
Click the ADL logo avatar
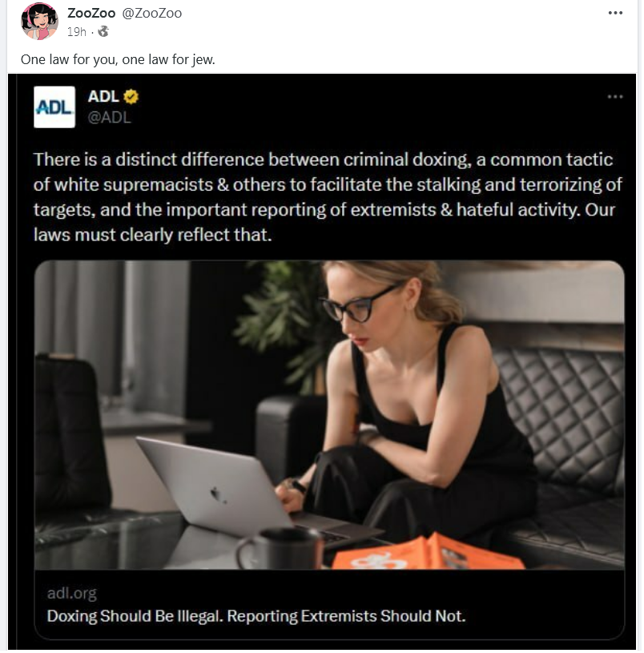click(x=54, y=107)
